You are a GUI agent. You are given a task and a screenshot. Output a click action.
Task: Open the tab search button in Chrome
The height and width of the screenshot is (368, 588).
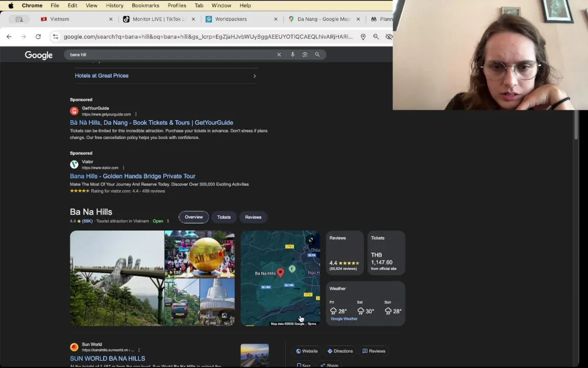tap(19, 19)
